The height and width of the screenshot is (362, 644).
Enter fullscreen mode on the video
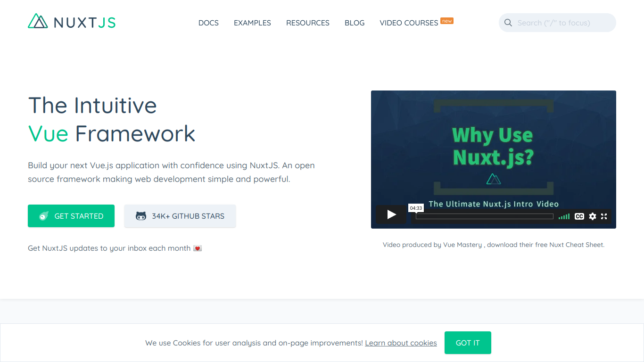tap(604, 216)
